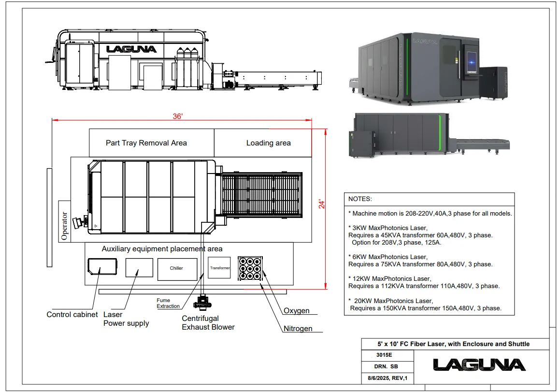Click the '24'' depth dimension label
Image resolution: width=560 pixels, height=392 pixels.
point(322,204)
